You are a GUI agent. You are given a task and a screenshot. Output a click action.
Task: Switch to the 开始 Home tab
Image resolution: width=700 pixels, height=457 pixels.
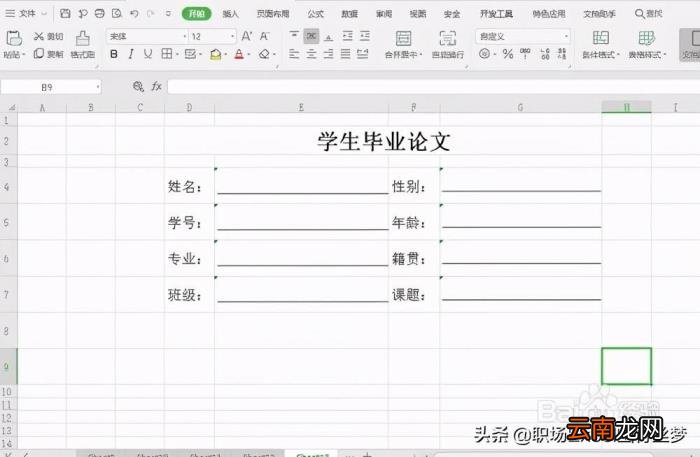[x=196, y=14]
